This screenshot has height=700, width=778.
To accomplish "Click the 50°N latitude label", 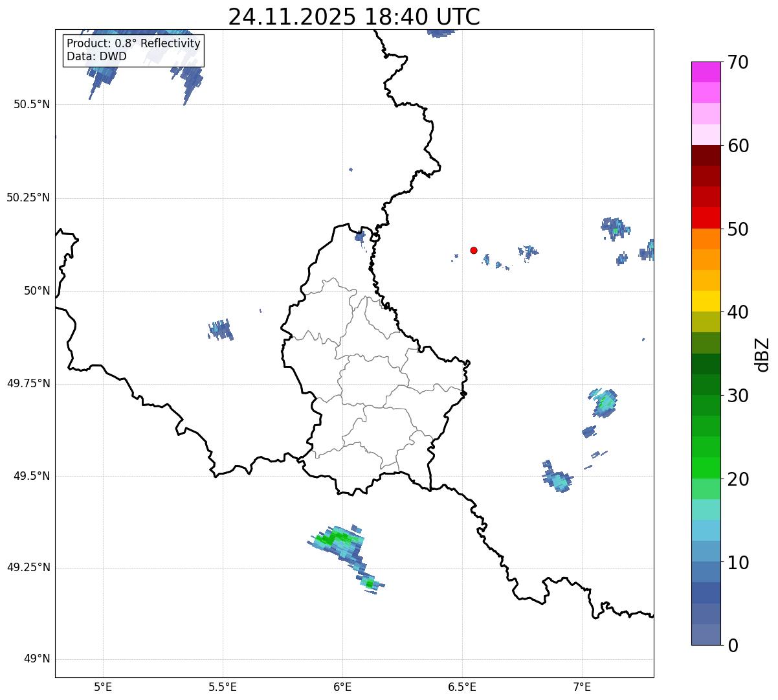I will [37, 291].
